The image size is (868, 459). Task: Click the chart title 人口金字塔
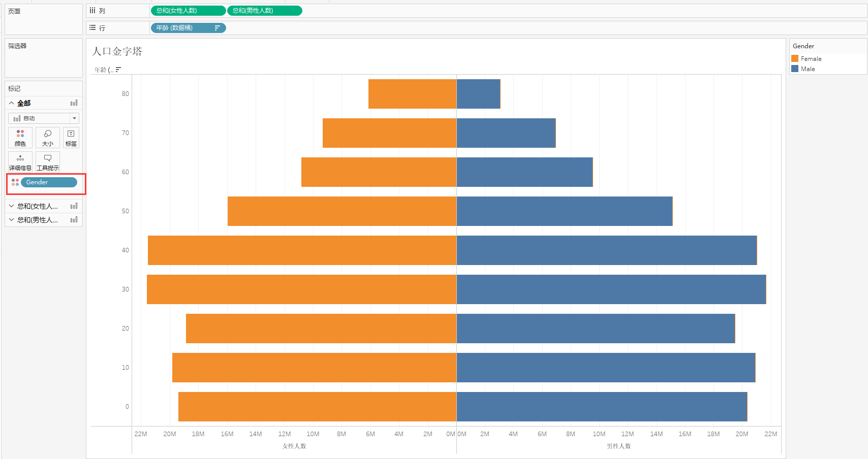[x=117, y=51]
